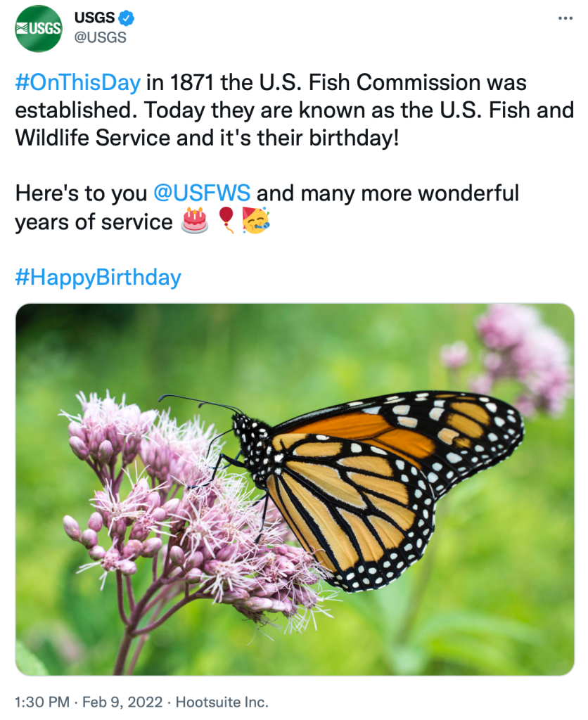Click the Feb 9, 2022 date

[x=124, y=701]
